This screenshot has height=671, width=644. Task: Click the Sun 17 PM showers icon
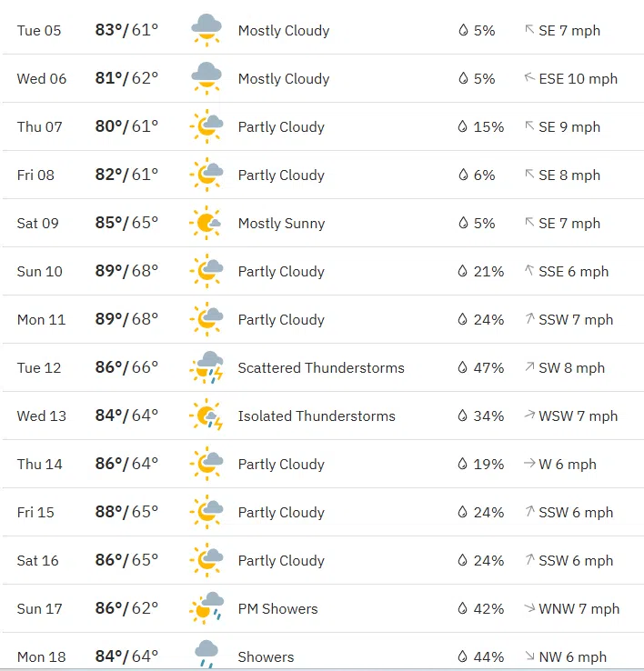coord(207,608)
